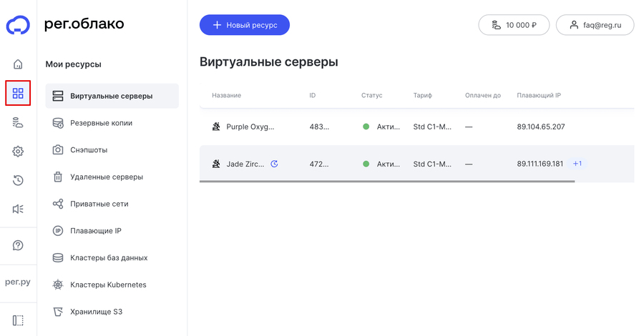Select the resources grid icon
The height and width of the screenshot is (336, 644).
[x=18, y=94]
